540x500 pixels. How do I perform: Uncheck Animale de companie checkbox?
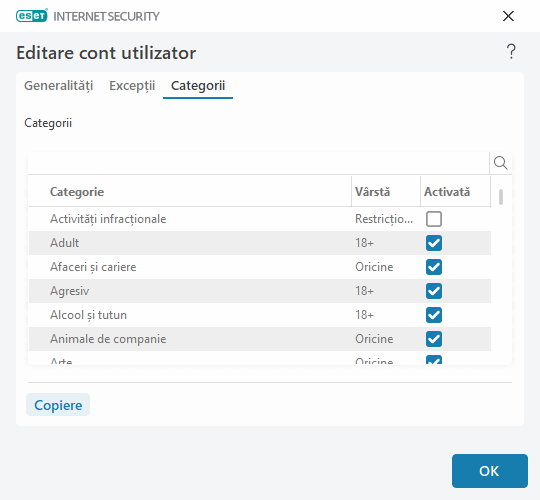click(x=434, y=339)
